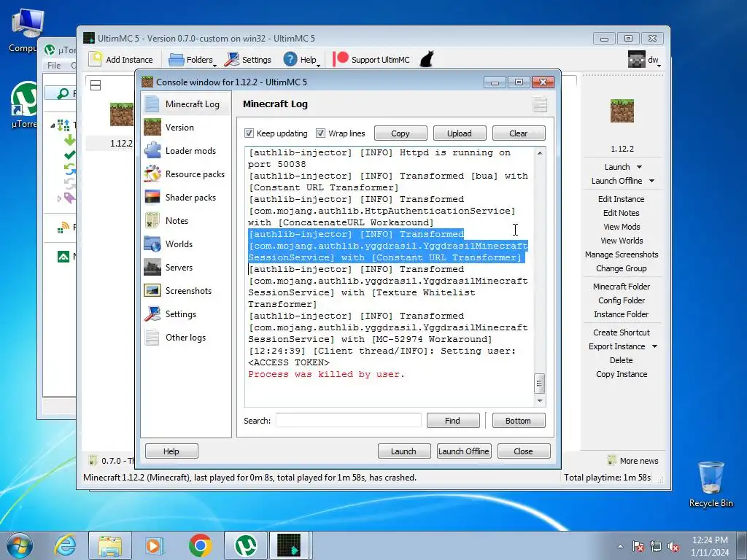The image size is (747, 560).
Task: Toggle the Keep updating checkbox
Action: (249, 133)
